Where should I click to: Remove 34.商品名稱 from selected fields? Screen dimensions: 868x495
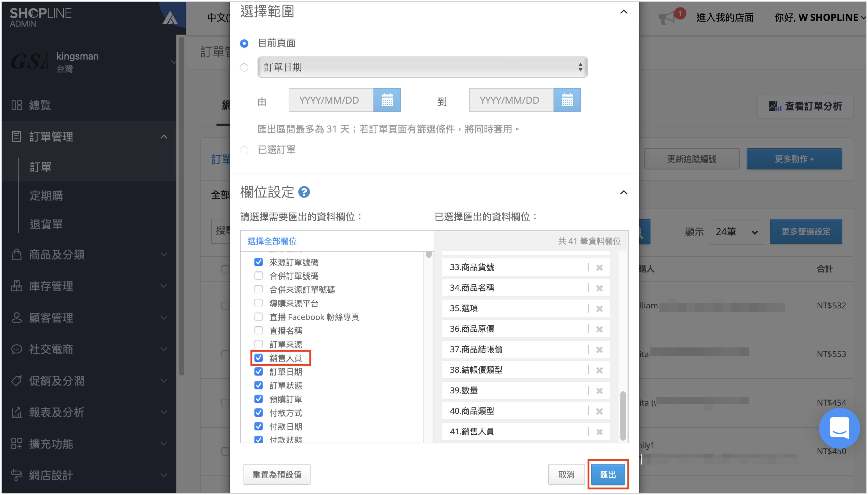click(x=599, y=288)
